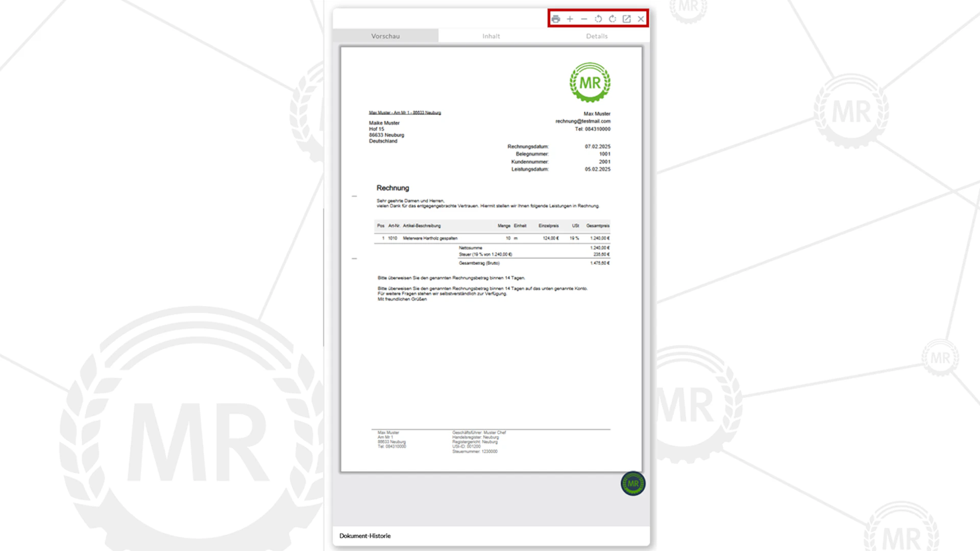Zoom out with the minus icon
The height and width of the screenshot is (551, 980).
coord(584,19)
